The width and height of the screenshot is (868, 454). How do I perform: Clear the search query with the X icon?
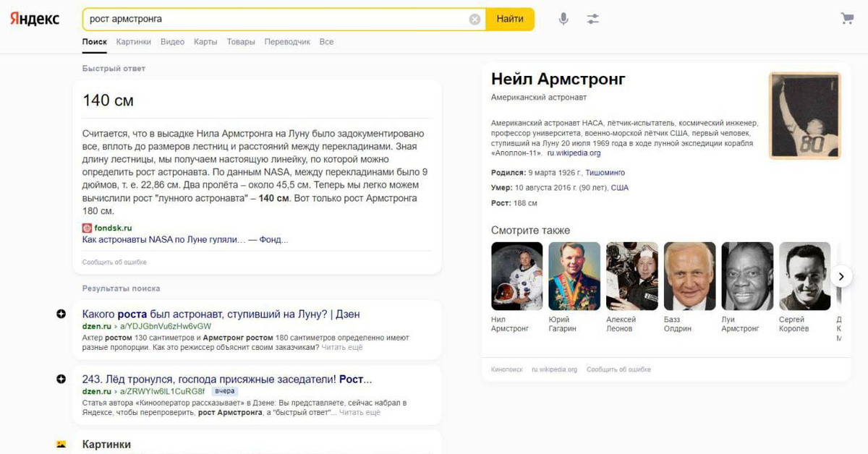click(475, 20)
